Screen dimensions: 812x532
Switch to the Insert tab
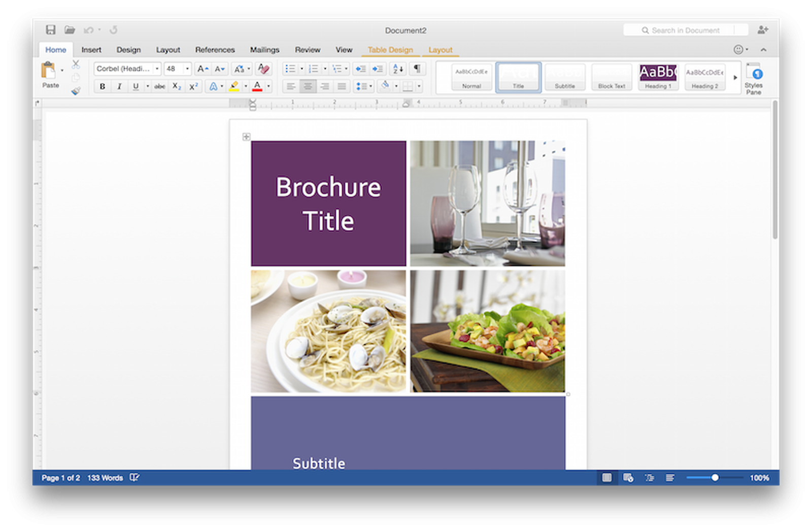[x=91, y=50]
